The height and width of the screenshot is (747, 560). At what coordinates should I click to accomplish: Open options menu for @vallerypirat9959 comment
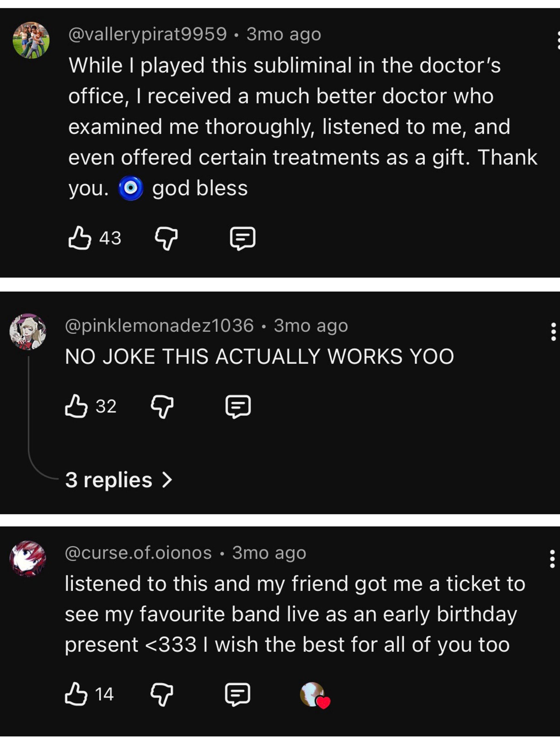click(x=558, y=40)
